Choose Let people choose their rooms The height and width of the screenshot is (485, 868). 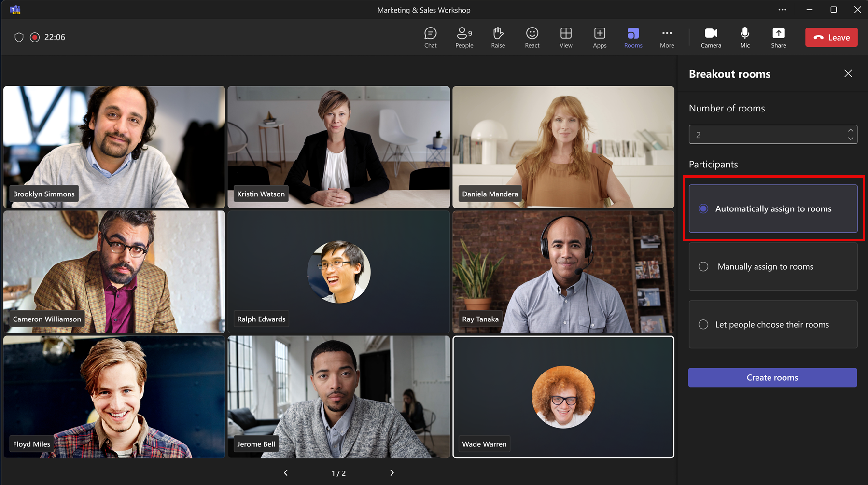773,324
